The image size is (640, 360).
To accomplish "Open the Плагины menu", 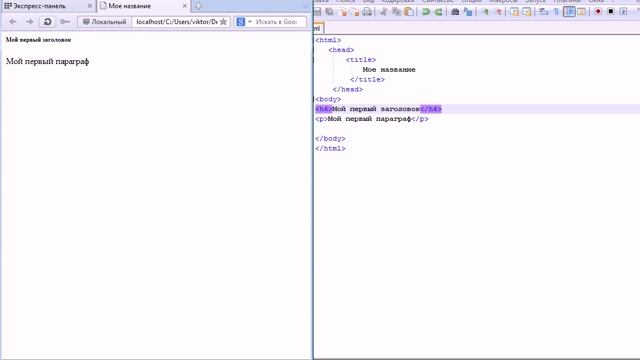I will click(x=567, y=2).
